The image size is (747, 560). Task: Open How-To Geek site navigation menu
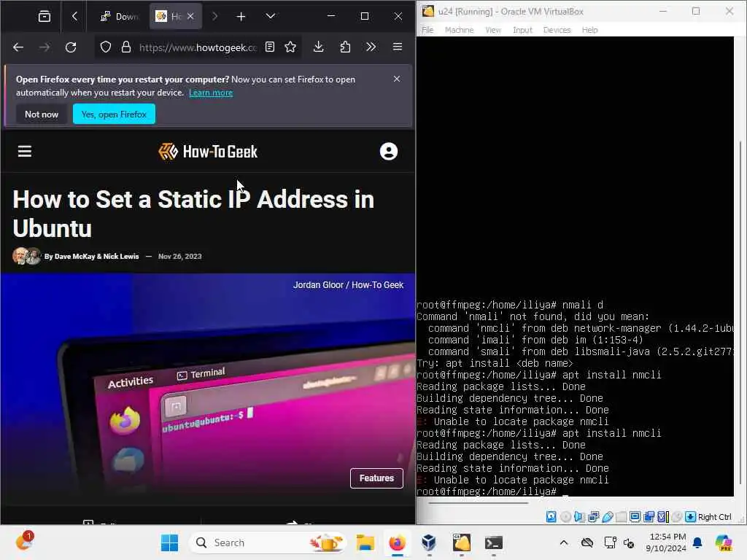coord(25,152)
